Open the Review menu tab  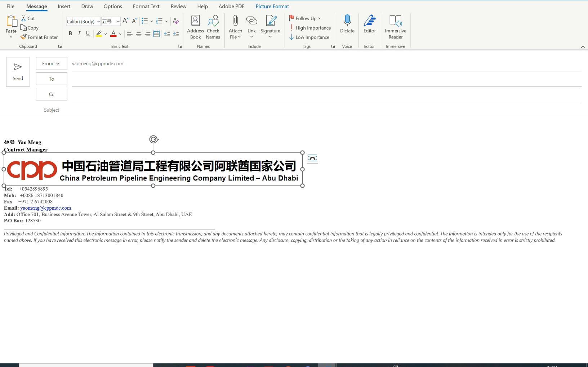178,6
